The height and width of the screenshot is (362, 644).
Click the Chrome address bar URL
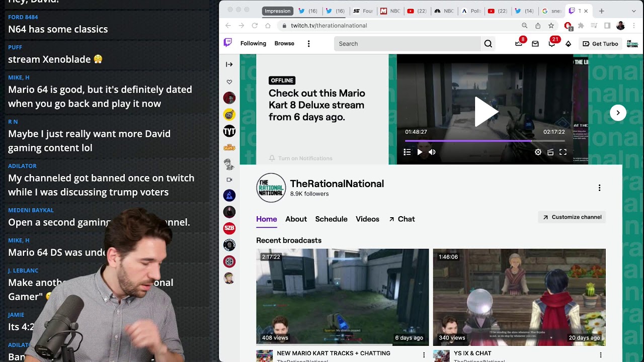click(x=329, y=26)
